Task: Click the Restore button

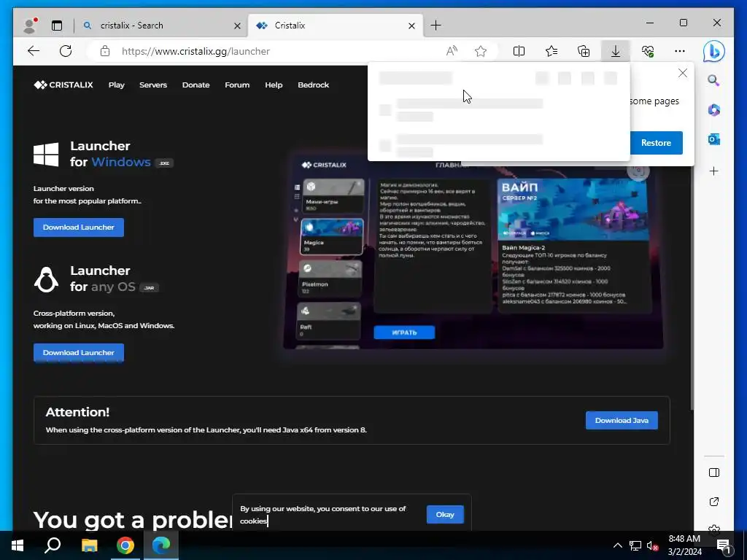Action: point(656,142)
